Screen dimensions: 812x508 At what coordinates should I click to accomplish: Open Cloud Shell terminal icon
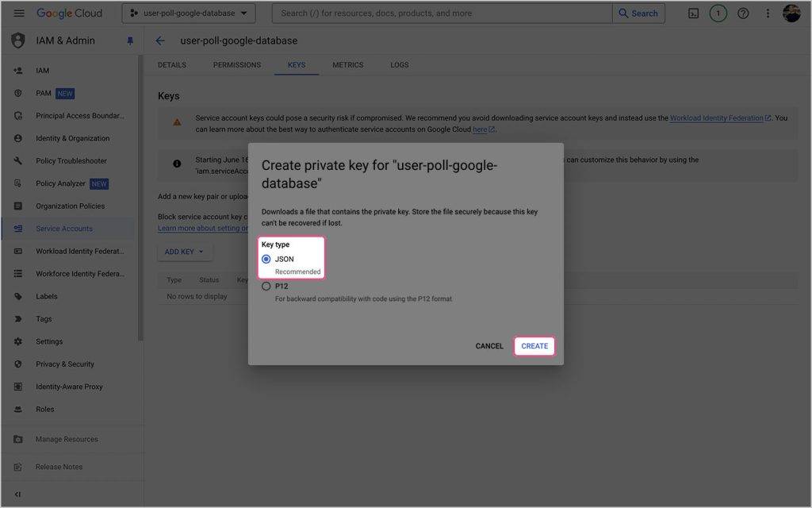(693, 13)
